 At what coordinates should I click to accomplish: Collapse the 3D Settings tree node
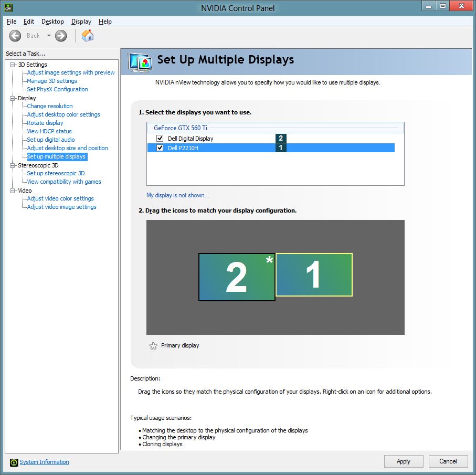[x=13, y=65]
